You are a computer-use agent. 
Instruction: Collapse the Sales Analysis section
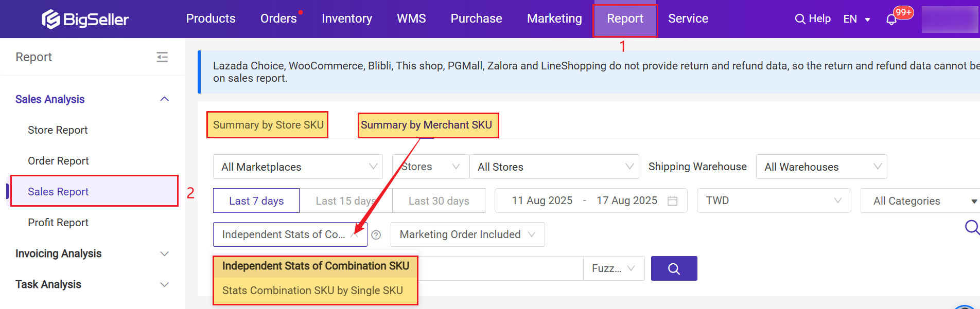point(164,99)
